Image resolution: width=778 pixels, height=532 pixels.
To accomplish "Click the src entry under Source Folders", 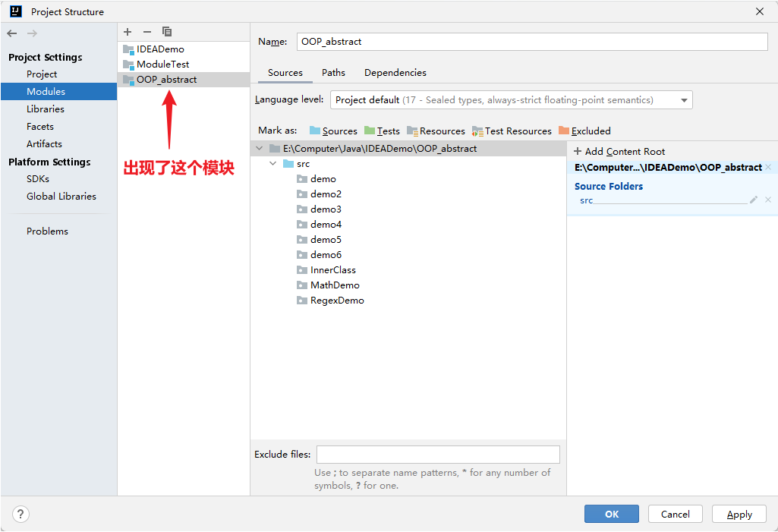I will (x=587, y=200).
